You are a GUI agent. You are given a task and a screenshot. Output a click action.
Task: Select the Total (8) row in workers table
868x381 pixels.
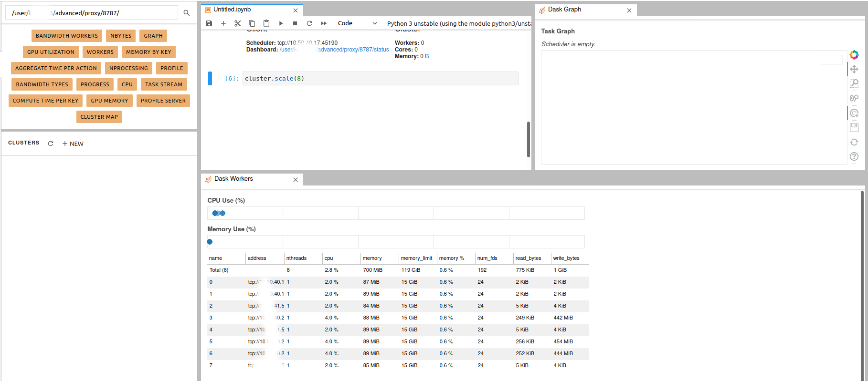click(398, 270)
